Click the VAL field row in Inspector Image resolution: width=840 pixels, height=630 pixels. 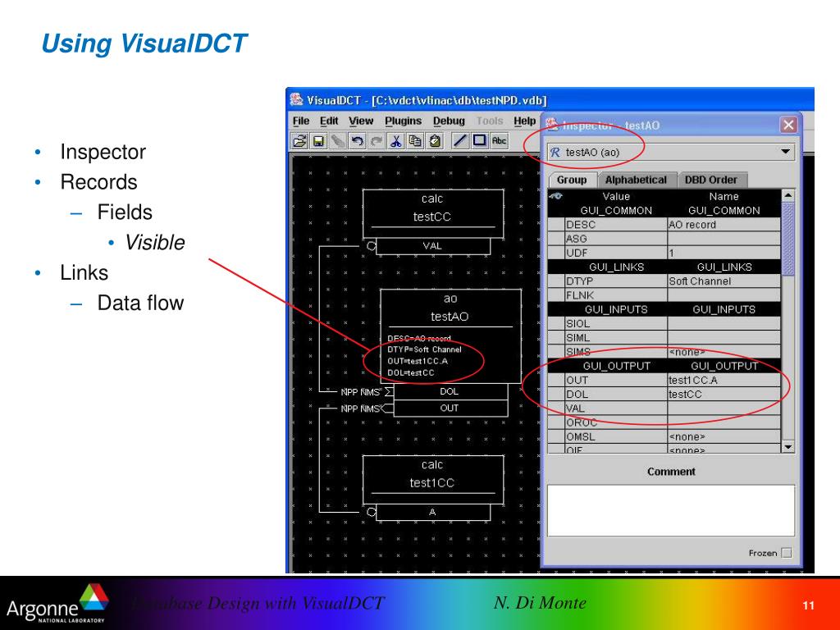[x=664, y=409]
